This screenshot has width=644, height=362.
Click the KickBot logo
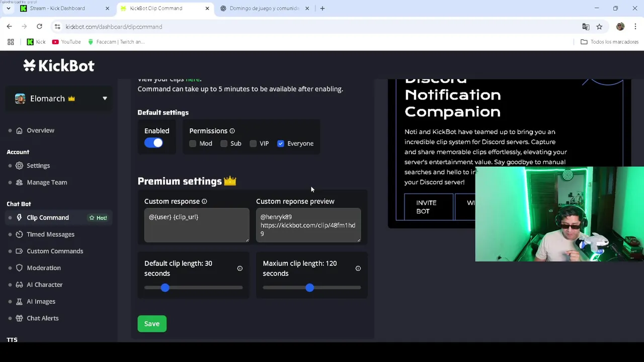[59, 65]
